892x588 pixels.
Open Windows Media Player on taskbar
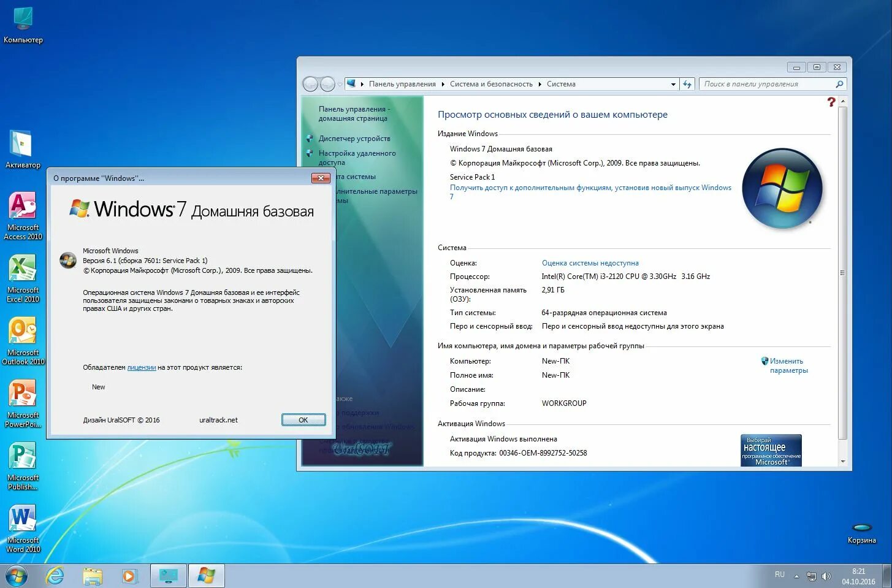pos(129,576)
